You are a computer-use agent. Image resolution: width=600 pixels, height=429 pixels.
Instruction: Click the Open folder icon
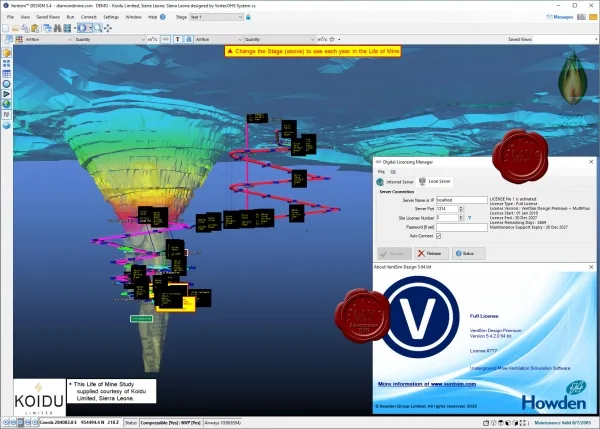tap(16, 28)
